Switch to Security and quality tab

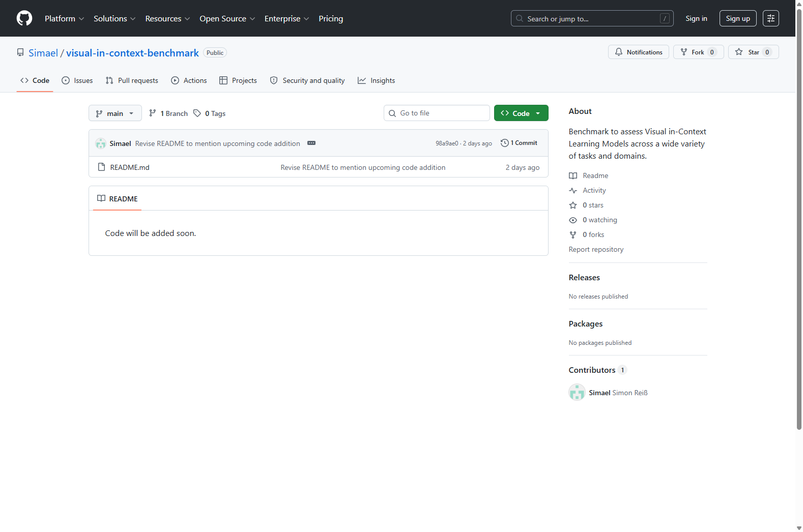(307, 80)
